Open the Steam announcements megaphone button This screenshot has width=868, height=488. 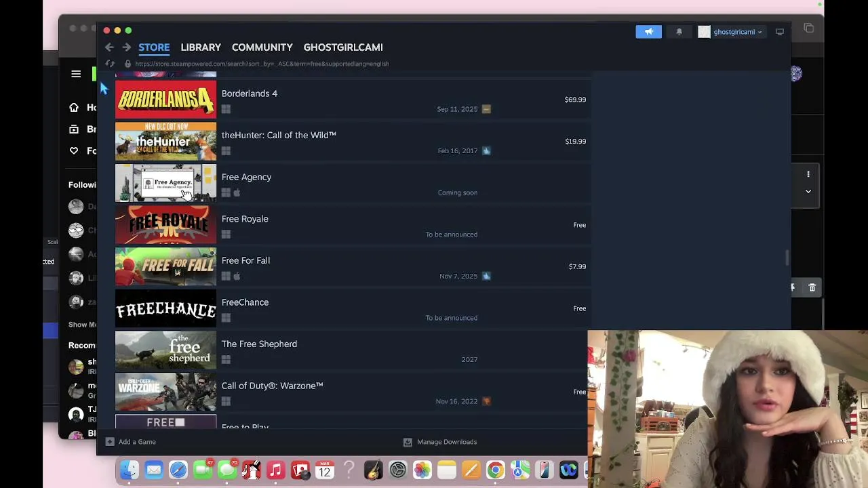tap(648, 32)
